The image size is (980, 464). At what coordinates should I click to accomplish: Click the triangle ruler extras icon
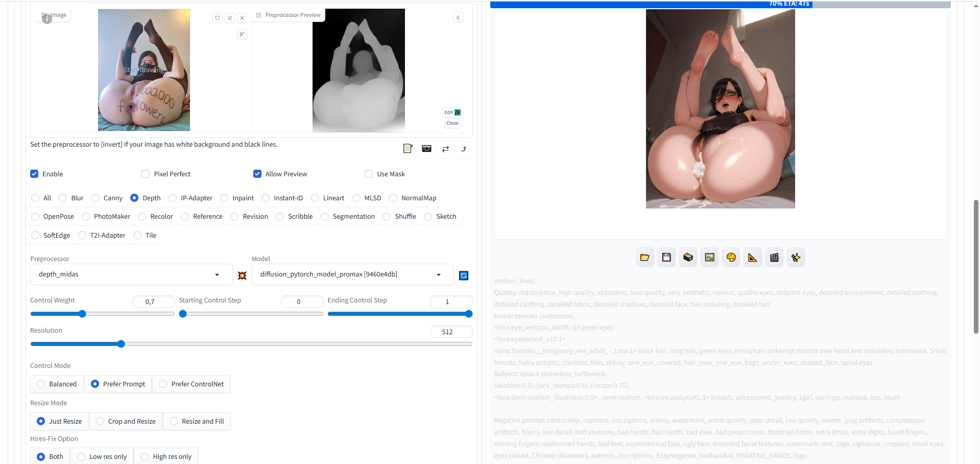coord(753,258)
